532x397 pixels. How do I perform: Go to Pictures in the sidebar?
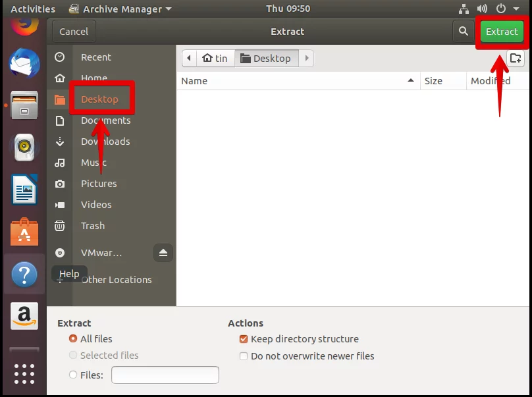pyautogui.click(x=99, y=184)
